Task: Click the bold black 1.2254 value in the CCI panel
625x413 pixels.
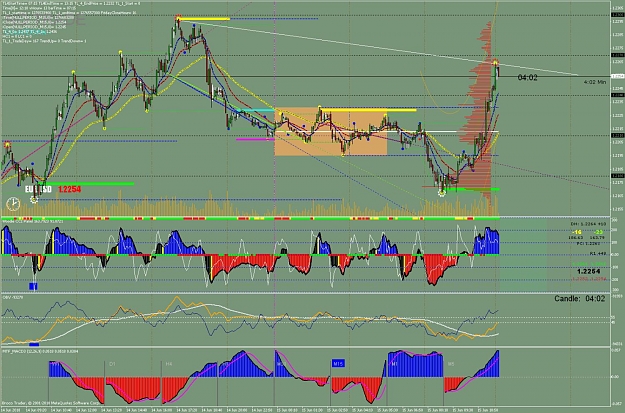Action: click(589, 271)
